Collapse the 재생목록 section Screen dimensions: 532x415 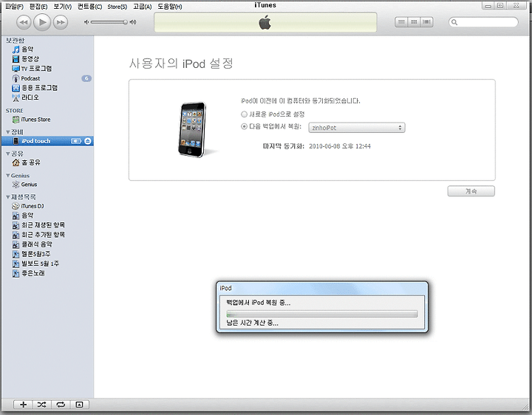tap(8, 197)
